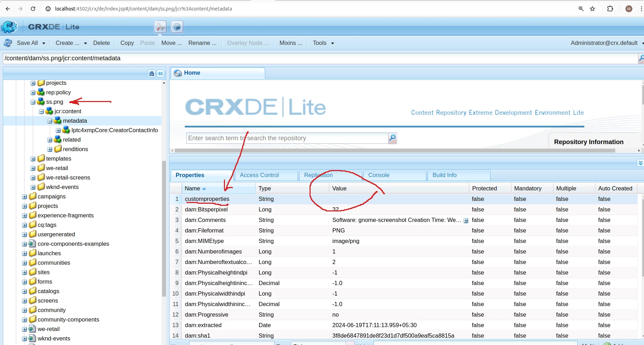Select the community-components tree item
This screenshot has height=345, width=644.
click(68, 319)
